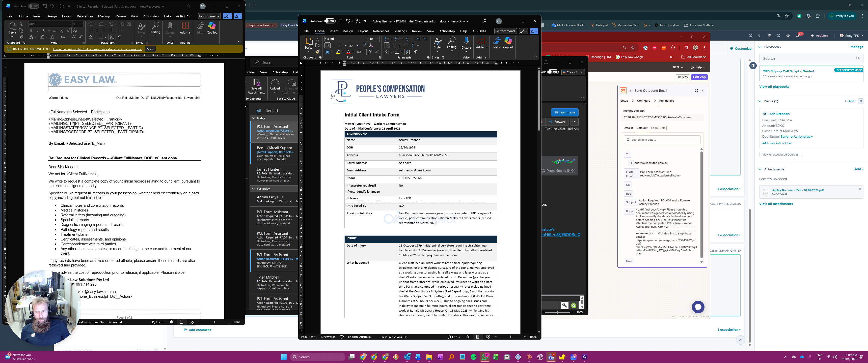Toggle AutoSave in intake form window

click(x=330, y=21)
